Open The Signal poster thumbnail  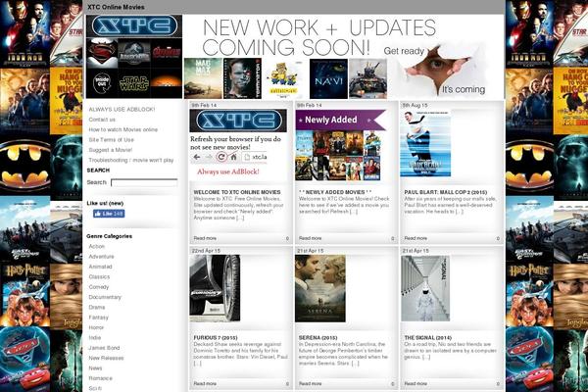click(425, 288)
